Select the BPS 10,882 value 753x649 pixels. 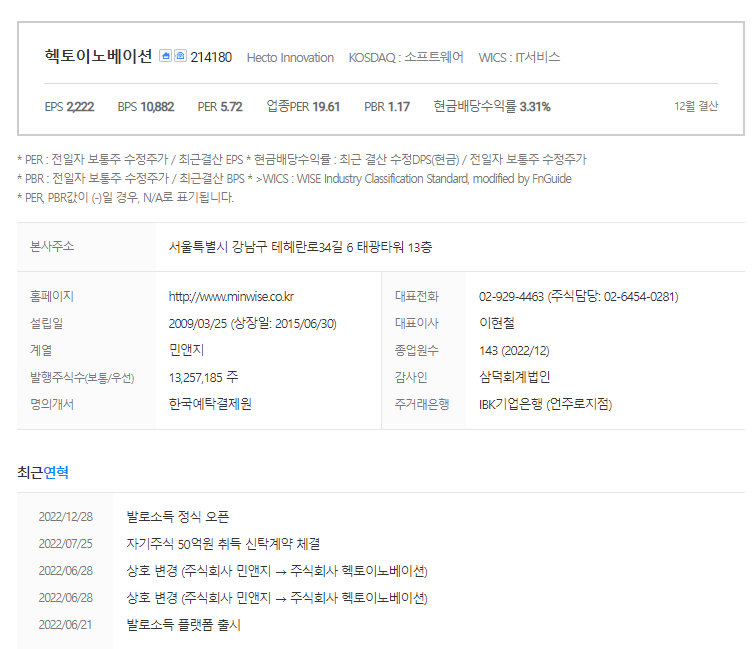pyautogui.click(x=146, y=107)
